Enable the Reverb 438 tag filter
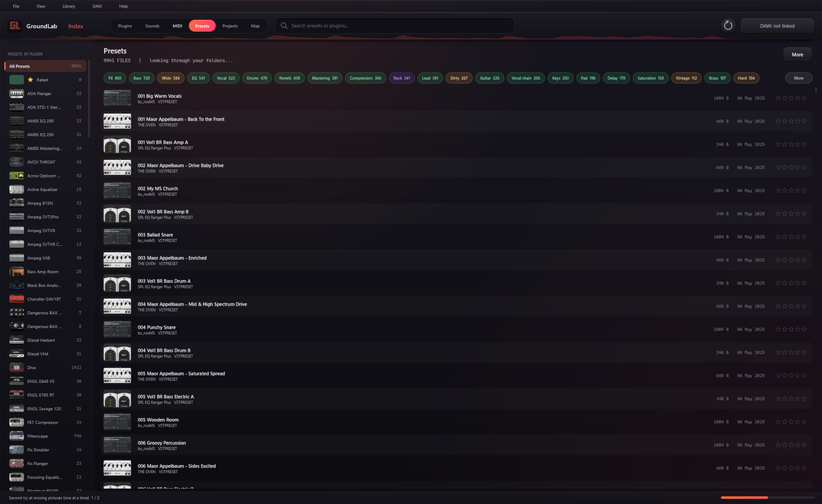This screenshot has width=822, height=504. [289, 78]
